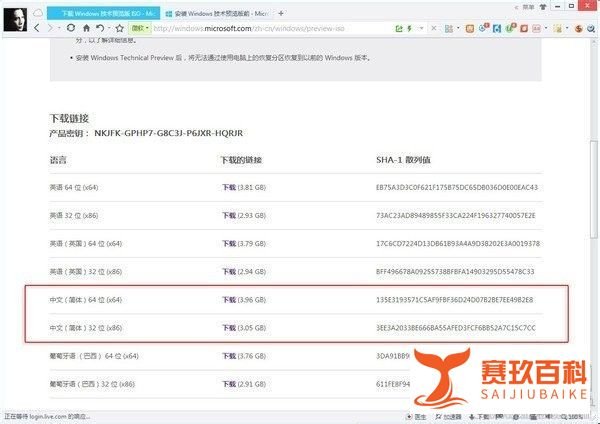Click the cloud sync icon
This screenshot has width=600, height=424.
(38, 13)
